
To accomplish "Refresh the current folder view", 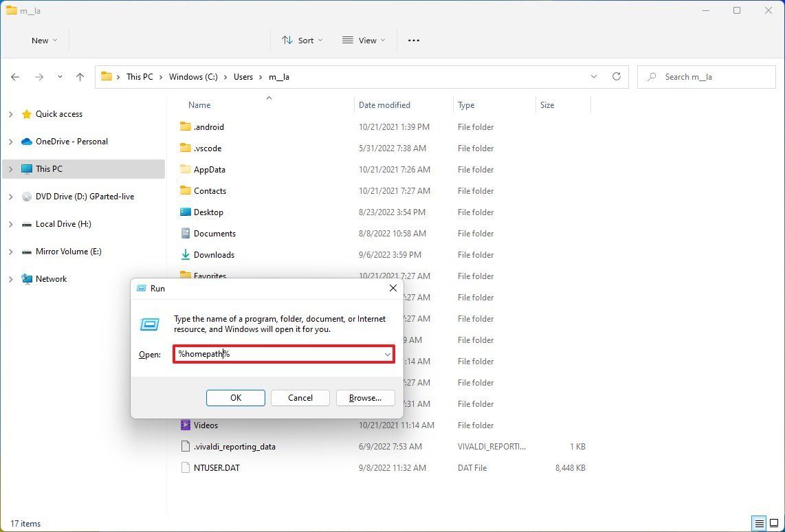I will [x=616, y=77].
